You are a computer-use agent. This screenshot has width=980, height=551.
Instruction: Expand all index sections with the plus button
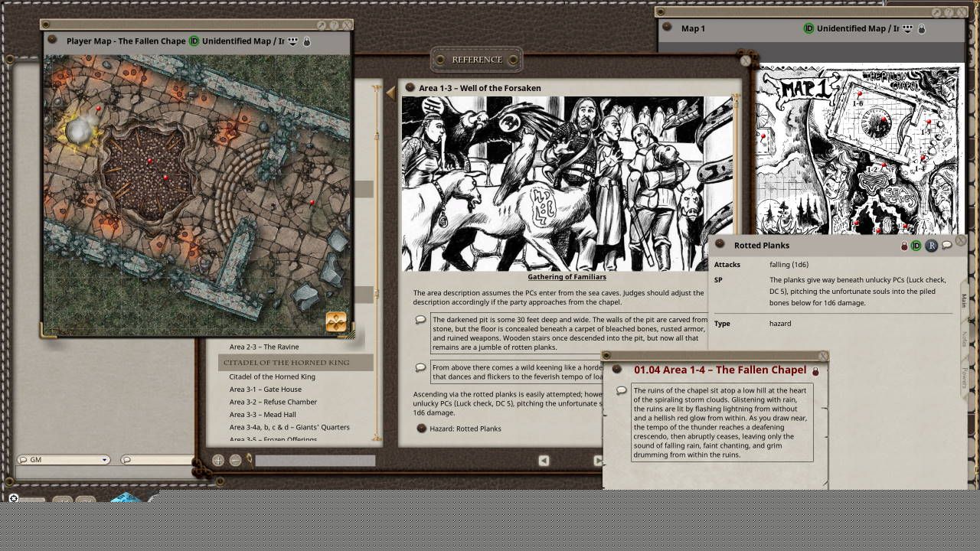pyautogui.click(x=218, y=460)
